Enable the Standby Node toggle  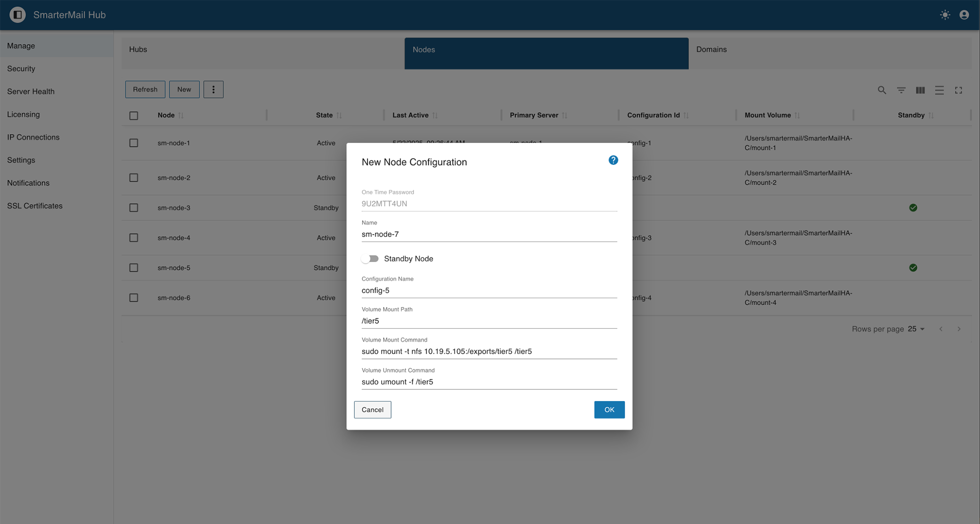(370, 259)
